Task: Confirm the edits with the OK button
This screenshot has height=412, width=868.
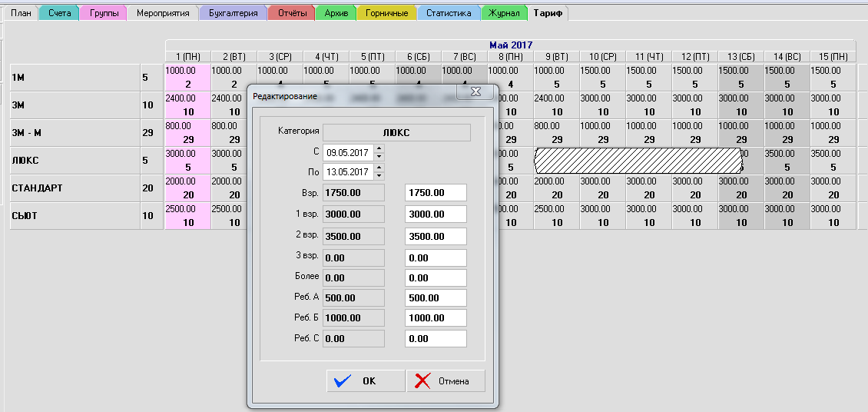Action: click(x=365, y=380)
